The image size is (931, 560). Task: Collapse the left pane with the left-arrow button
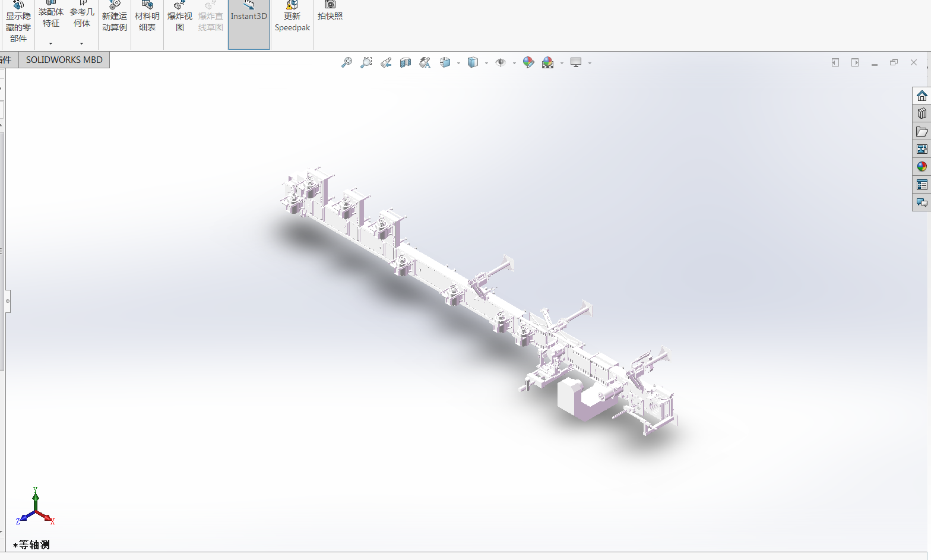(x=835, y=62)
